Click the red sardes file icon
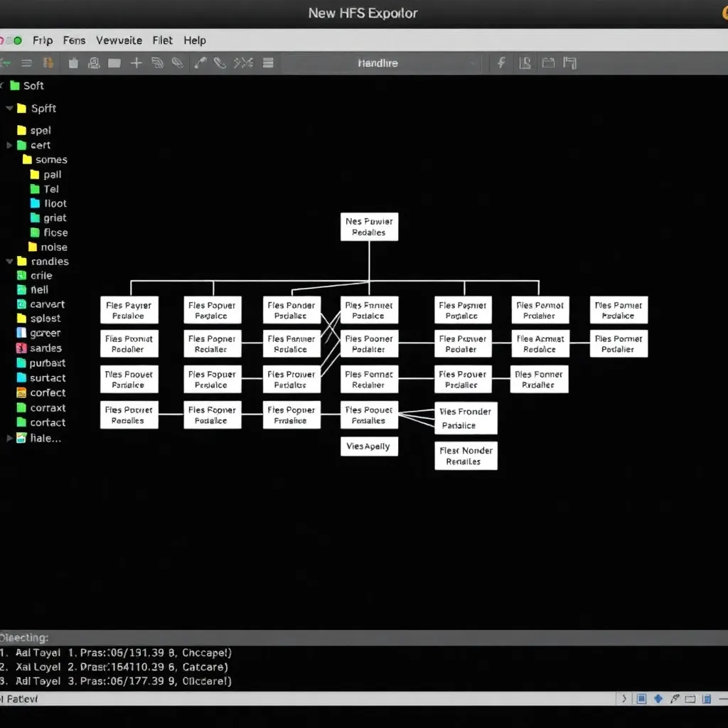This screenshot has height=728, width=728. coord(21,348)
